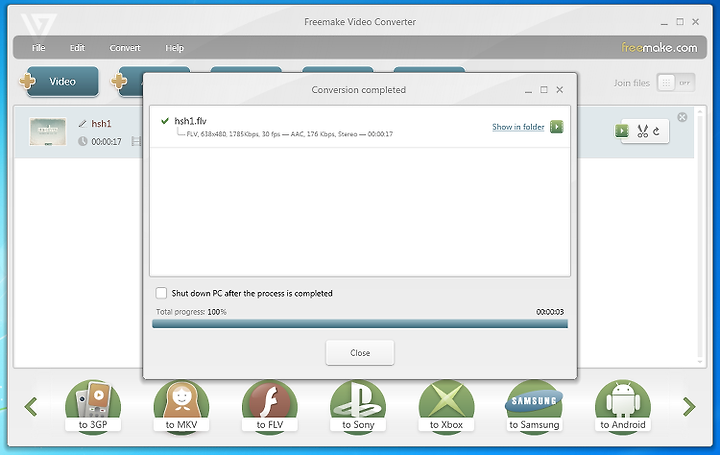Click the Video add button

click(62, 82)
